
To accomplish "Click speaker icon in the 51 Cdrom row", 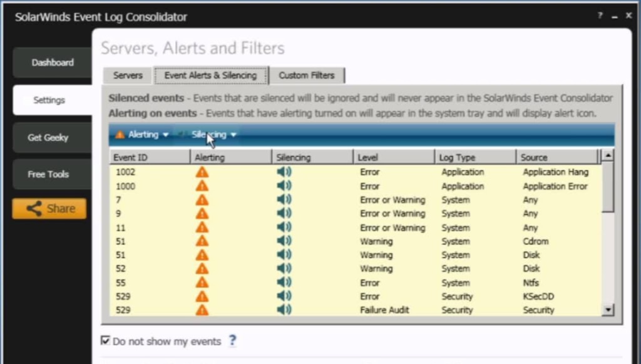I will pos(284,241).
